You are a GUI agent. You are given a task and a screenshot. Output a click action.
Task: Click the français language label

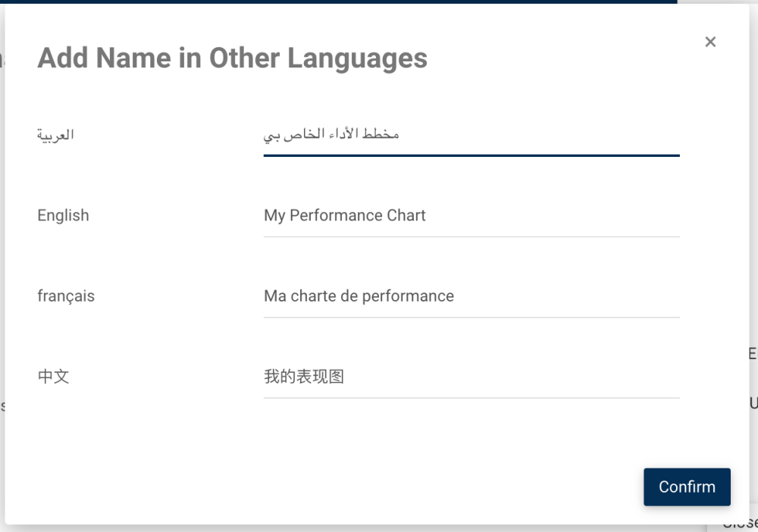click(66, 296)
